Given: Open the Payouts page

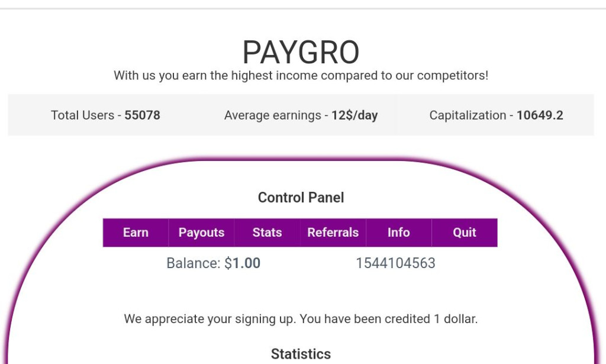Looking at the screenshot, I should (x=201, y=233).
